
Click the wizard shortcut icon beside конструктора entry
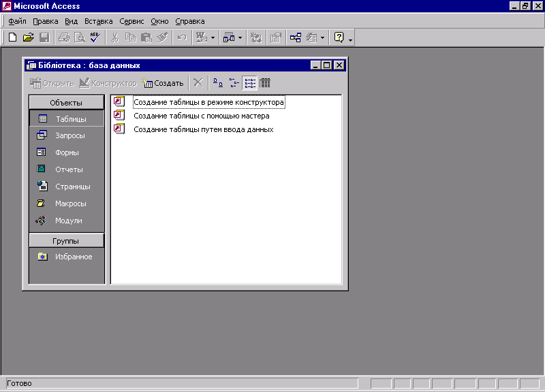(119, 101)
